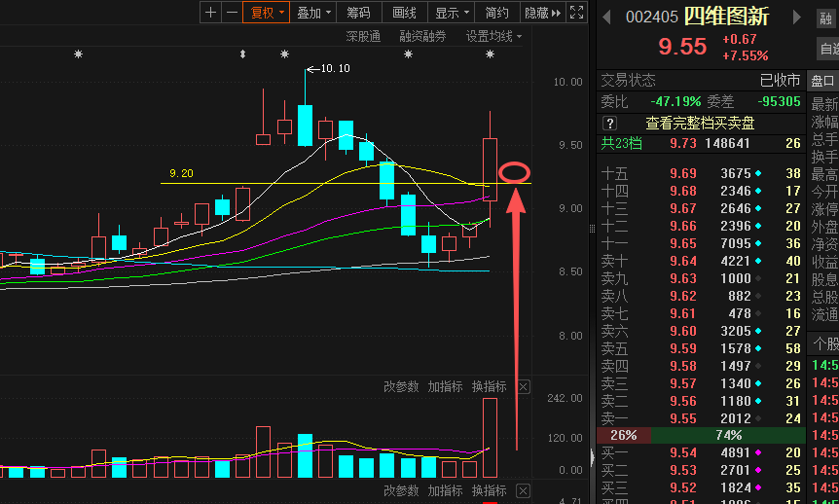Viewport: 839px width, 504px height.
Task: Click 换指标 in the volume panel
Action: tap(489, 387)
